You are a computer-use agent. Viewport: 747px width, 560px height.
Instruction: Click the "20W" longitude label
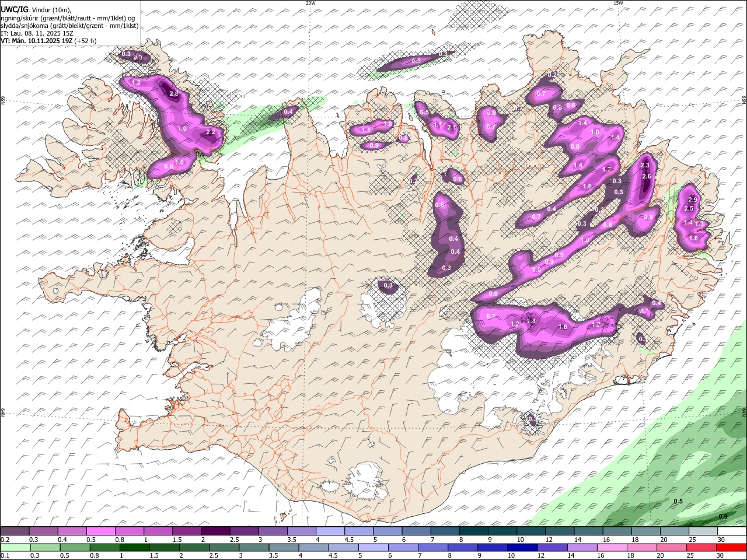coord(310,3)
